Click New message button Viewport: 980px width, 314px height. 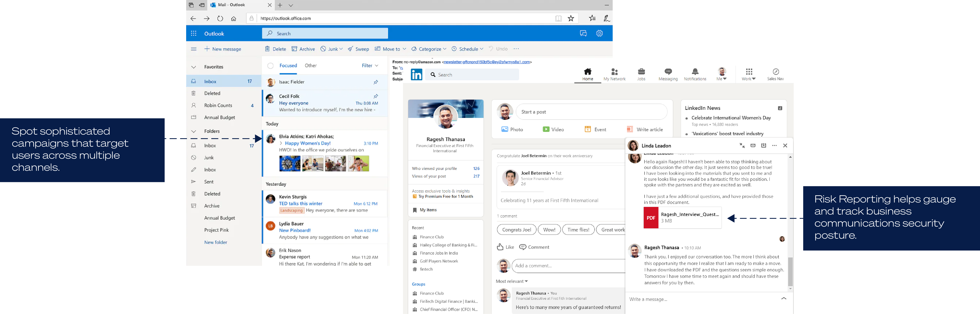(x=223, y=49)
